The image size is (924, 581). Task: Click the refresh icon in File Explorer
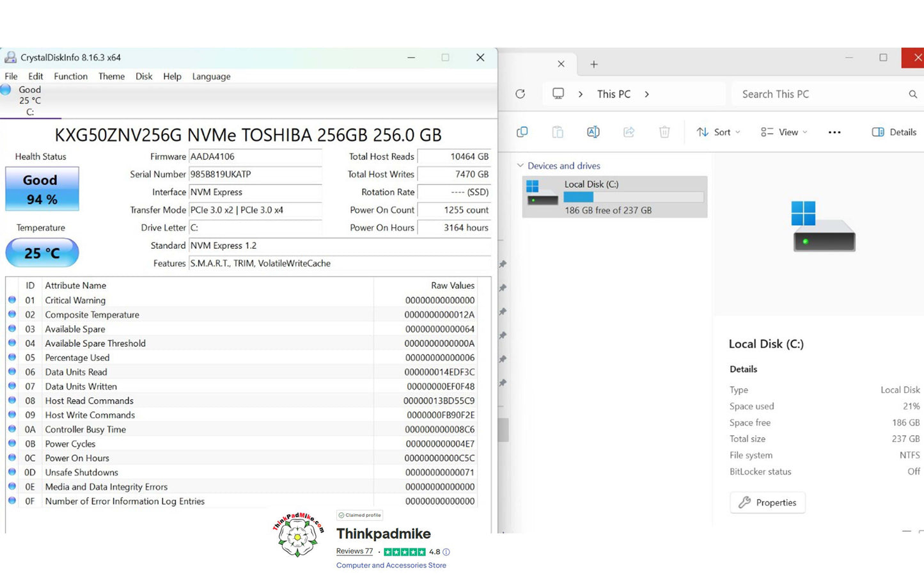coord(520,94)
